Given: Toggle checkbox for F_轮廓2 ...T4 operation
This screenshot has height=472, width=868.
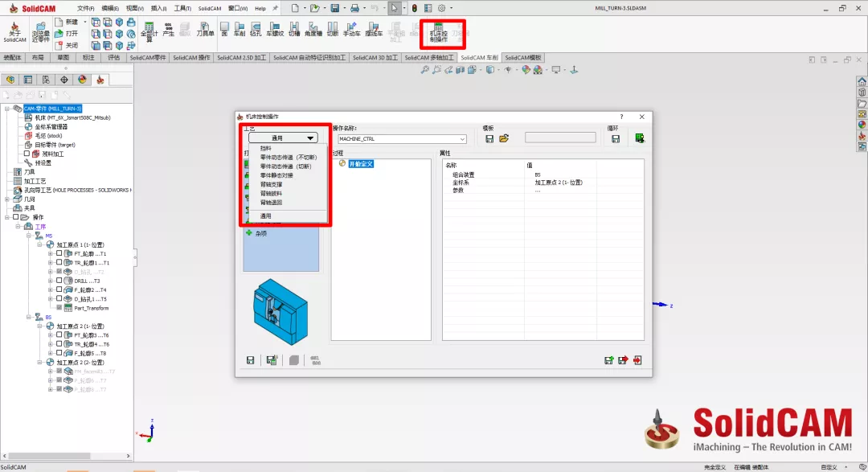Looking at the screenshot, I should 59,289.
